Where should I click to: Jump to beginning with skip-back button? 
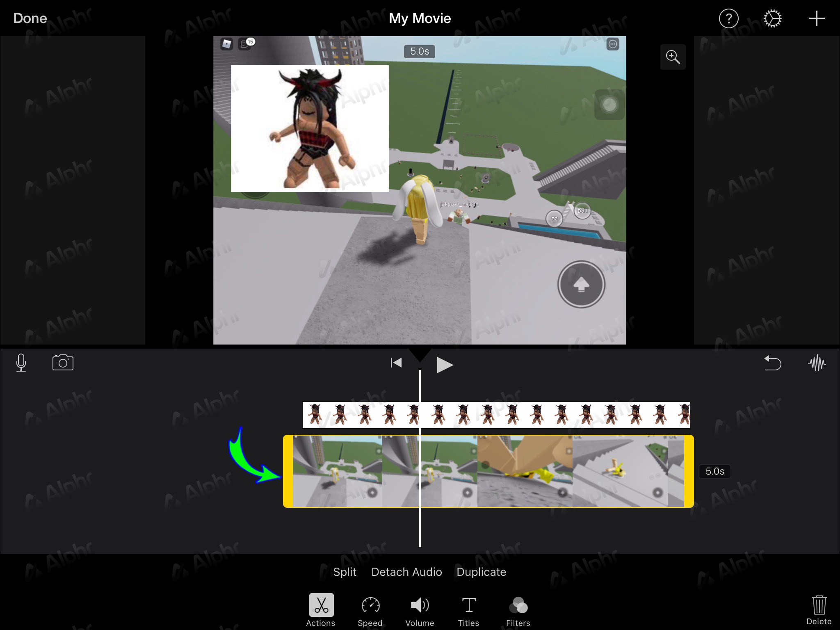tap(396, 363)
